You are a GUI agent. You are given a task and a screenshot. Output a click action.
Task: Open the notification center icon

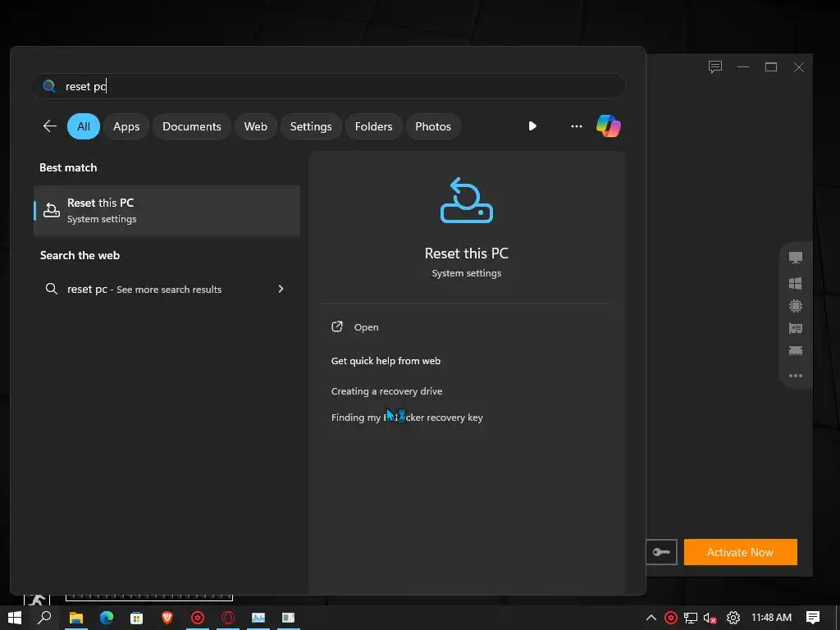click(813, 618)
